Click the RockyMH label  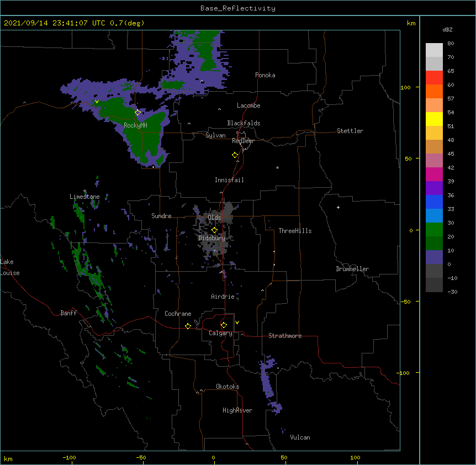point(135,125)
